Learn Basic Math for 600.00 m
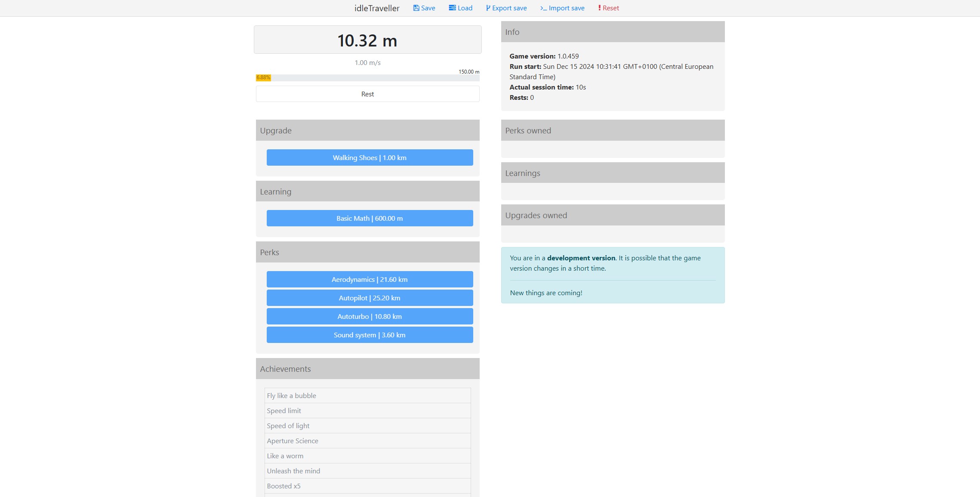Screen dimensions: 980x497 370,218
